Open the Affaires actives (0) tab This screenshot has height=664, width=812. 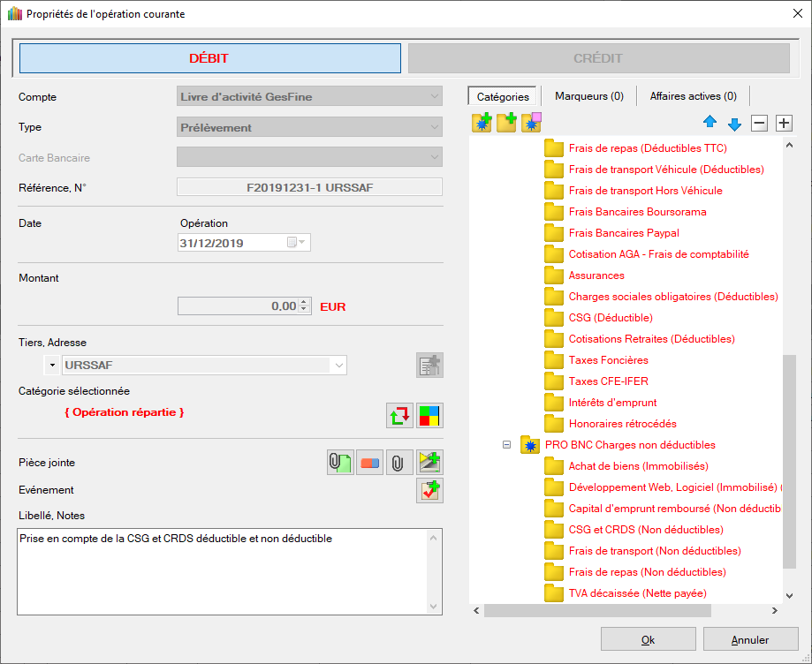pyautogui.click(x=693, y=96)
